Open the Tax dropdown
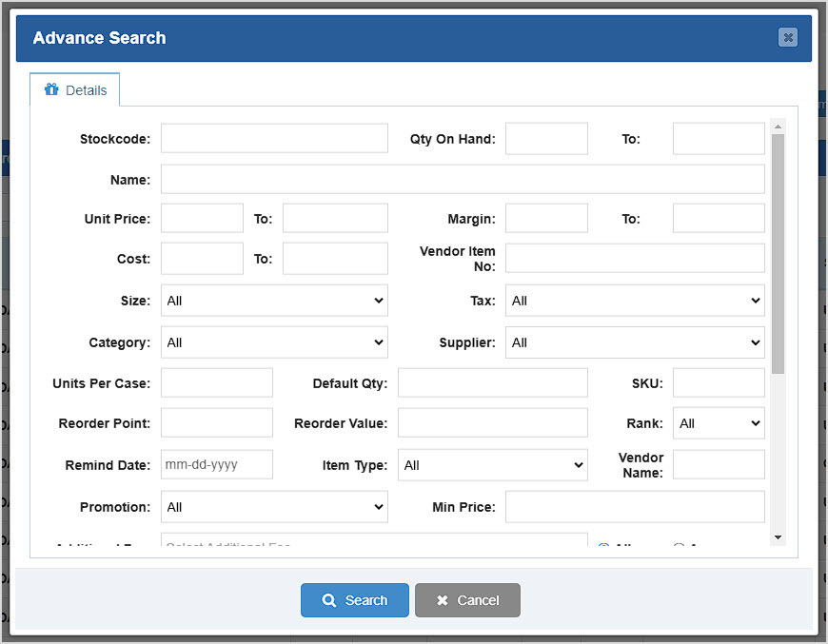The height and width of the screenshot is (644, 828). click(634, 300)
